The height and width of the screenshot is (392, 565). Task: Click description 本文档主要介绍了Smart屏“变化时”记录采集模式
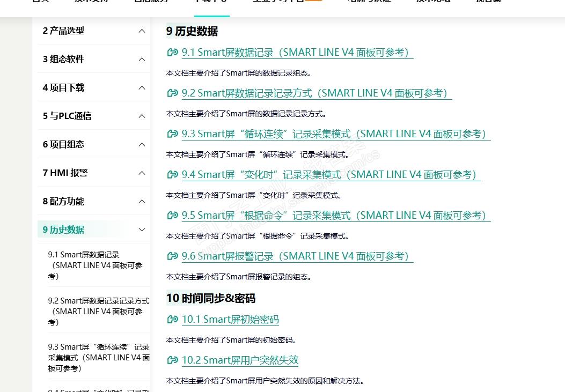(253, 195)
